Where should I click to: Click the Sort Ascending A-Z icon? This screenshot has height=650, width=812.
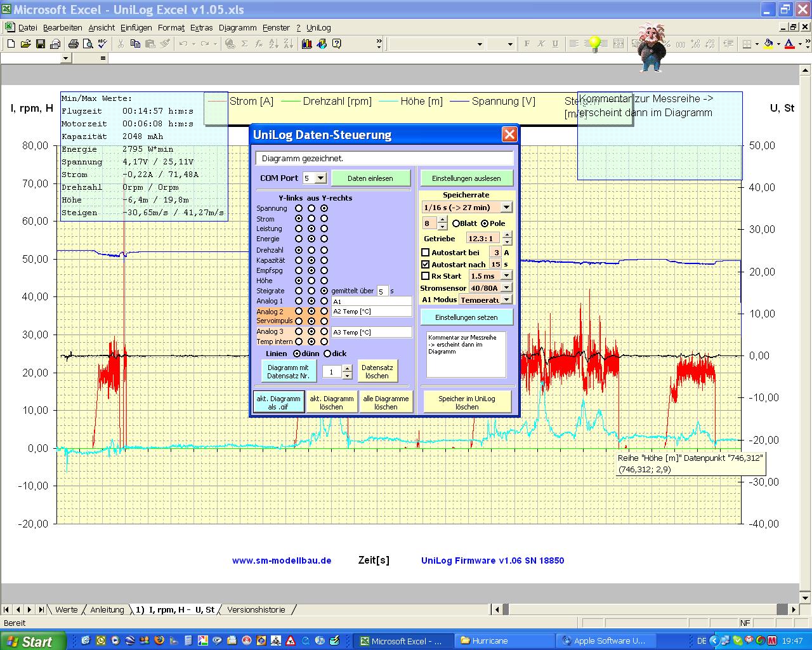(x=273, y=44)
